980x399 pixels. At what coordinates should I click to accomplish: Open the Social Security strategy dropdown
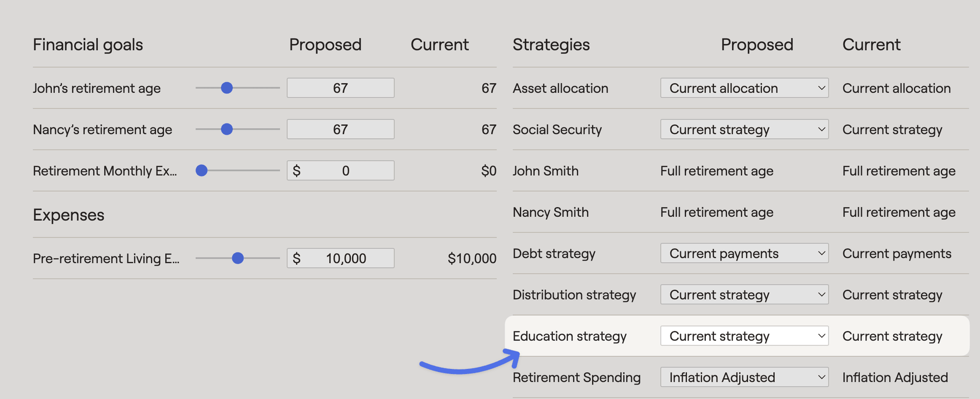click(x=744, y=129)
